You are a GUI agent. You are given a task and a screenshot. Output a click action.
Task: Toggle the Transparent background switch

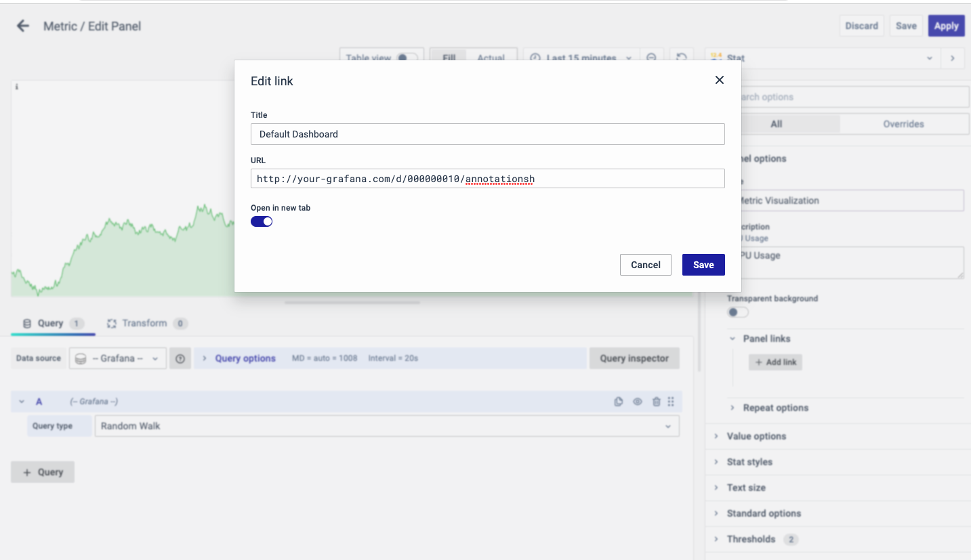coord(737,312)
